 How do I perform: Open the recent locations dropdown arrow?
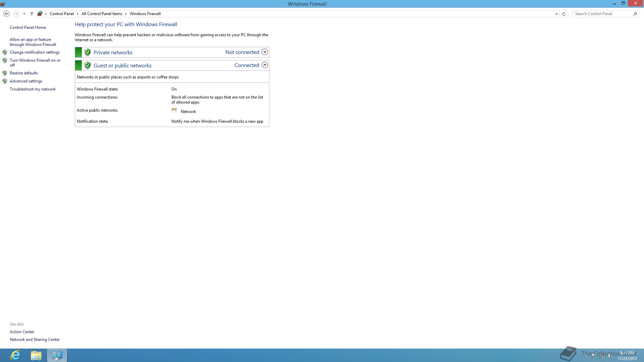click(x=24, y=14)
